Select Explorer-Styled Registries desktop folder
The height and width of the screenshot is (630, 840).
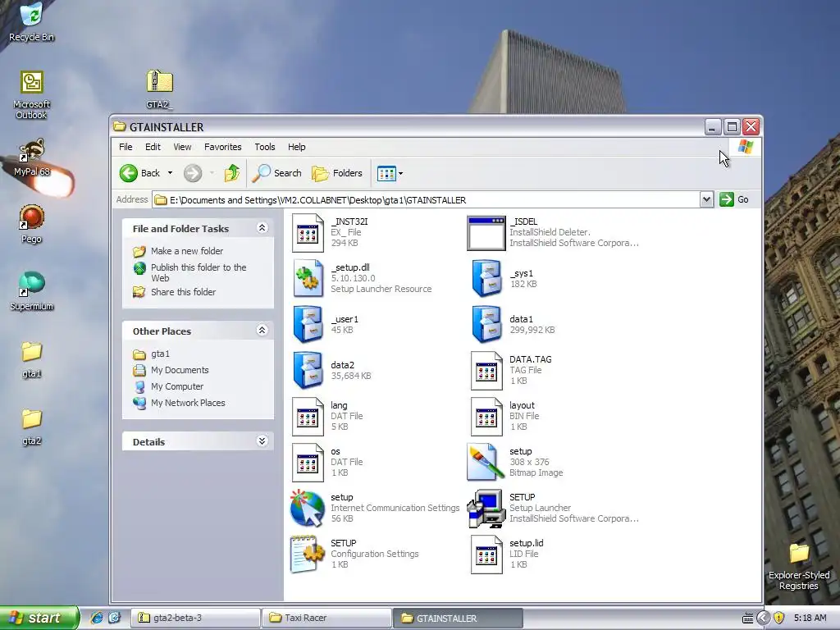(x=799, y=566)
